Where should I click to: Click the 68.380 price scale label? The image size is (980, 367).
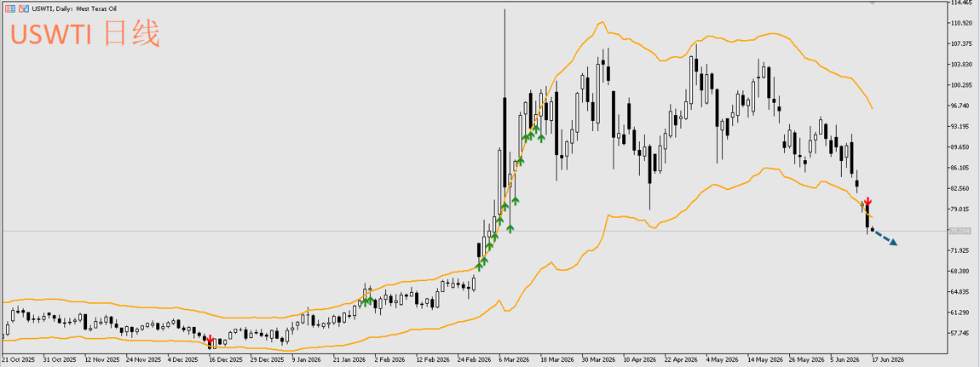pyautogui.click(x=960, y=271)
